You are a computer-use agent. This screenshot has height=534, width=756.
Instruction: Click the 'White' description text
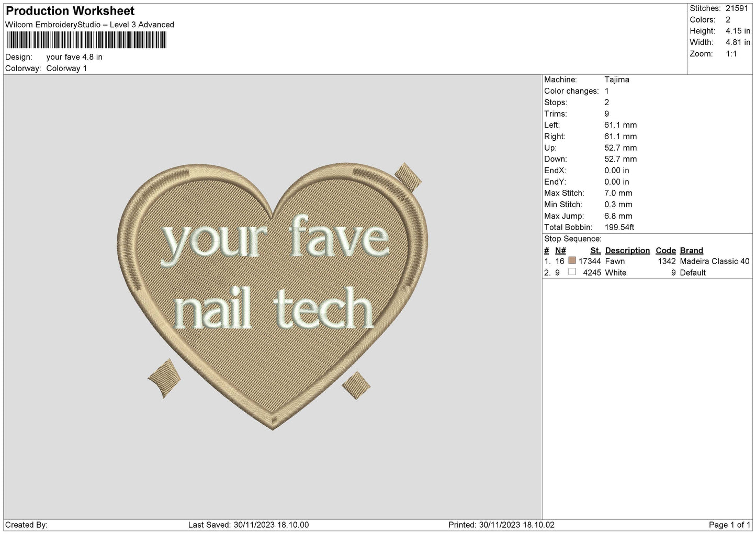pyautogui.click(x=616, y=272)
